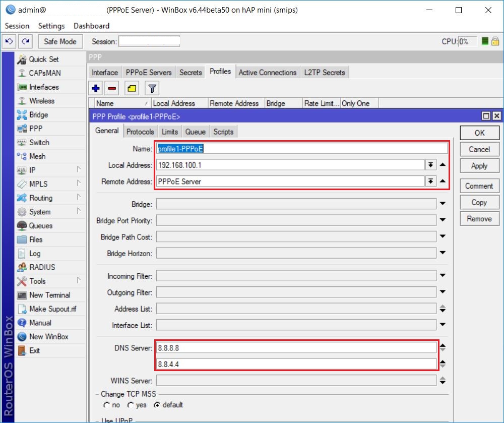Open the Bridge field dropdown arrow
This screenshot has height=423, width=504.
point(442,203)
